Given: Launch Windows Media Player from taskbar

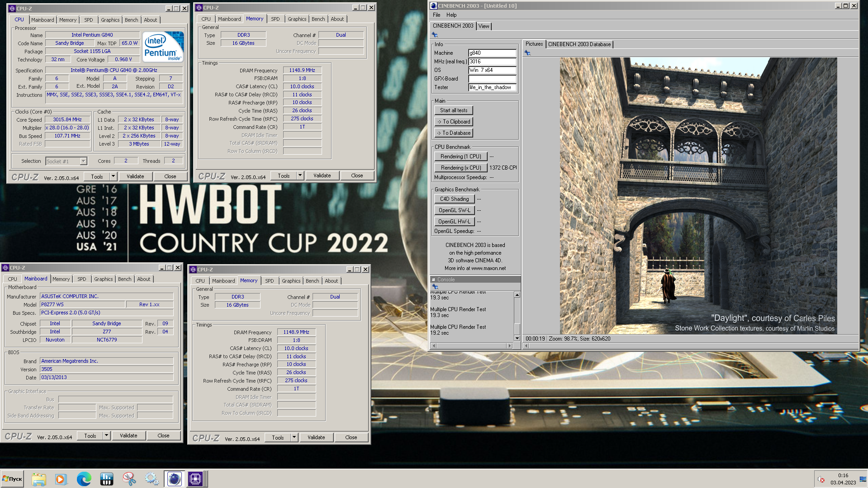Looking at the screenshot, I should tap(61, 479).
